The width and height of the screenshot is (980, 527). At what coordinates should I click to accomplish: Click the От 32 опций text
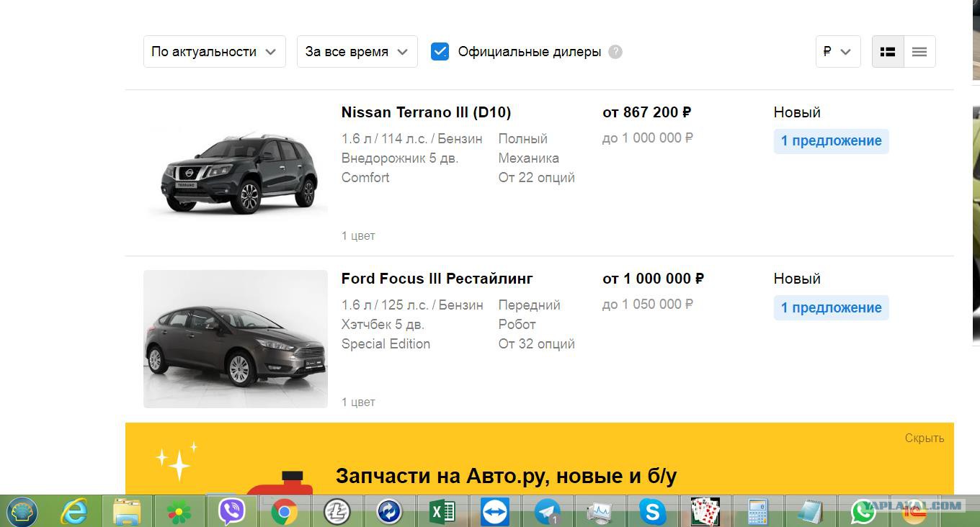coord(537,344)
